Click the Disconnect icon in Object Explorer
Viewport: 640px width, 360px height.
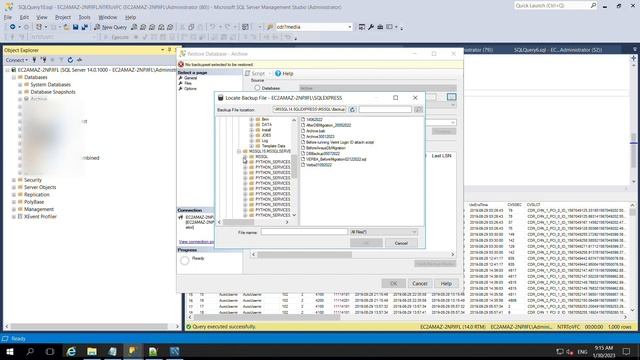coord(43,60)
